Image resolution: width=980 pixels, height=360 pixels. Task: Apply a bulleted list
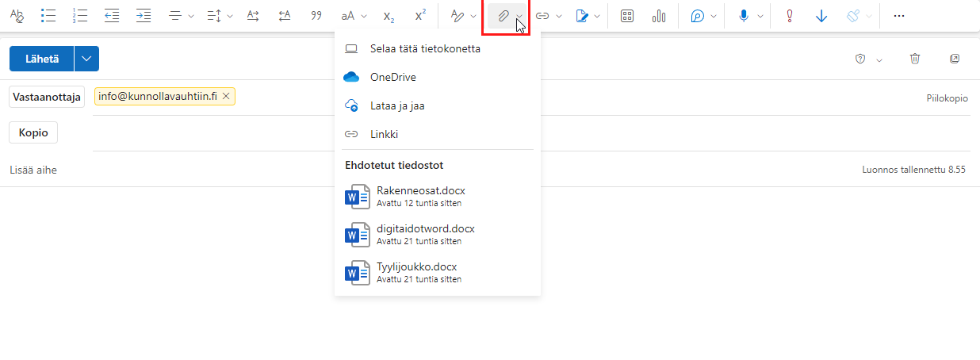pos(48,16)
